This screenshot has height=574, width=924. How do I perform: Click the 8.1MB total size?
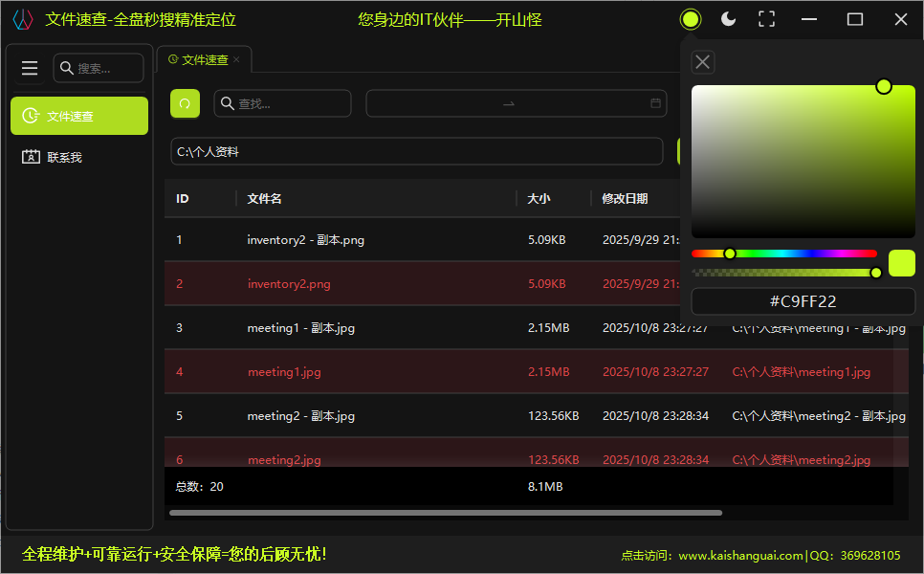click(545, 486)
